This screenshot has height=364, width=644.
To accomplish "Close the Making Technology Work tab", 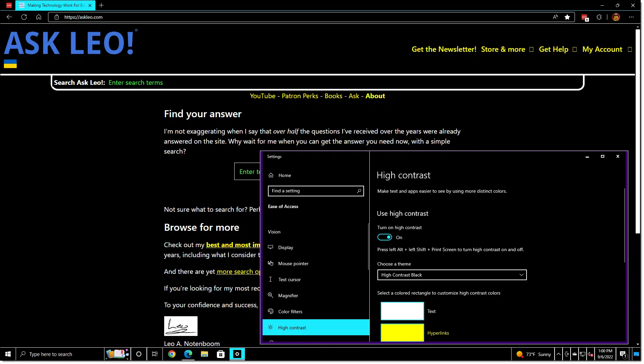I will 90,5.
